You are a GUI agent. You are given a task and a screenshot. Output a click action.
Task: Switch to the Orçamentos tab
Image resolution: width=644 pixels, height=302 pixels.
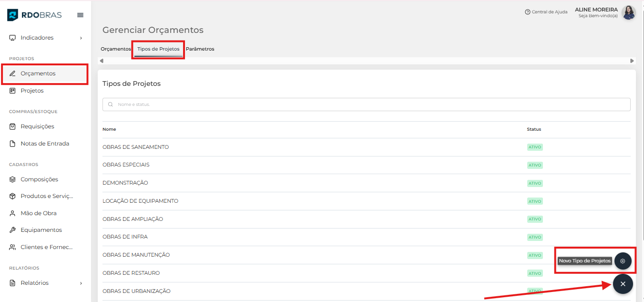coord(115,49)
